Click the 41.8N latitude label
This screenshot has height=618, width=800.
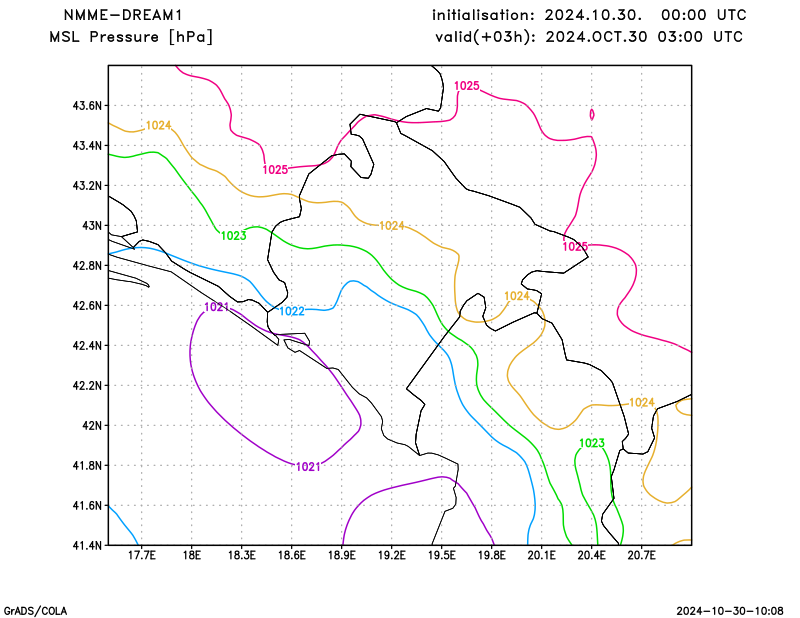coord(87,466)
